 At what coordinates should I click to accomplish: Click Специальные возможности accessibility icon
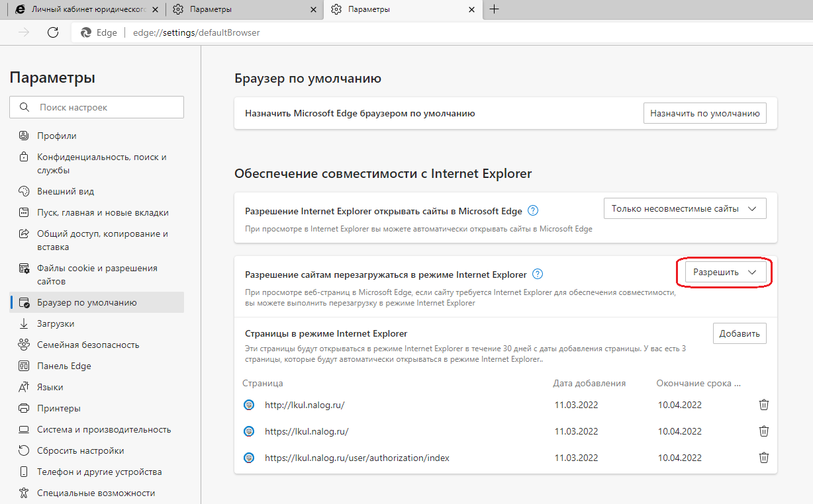click(24, 493)
